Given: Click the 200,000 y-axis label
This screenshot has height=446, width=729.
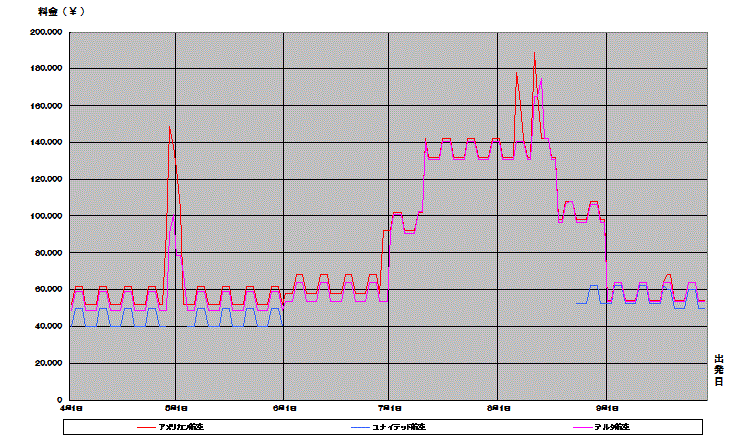Looking at the screenshot, I should [47, 32].
